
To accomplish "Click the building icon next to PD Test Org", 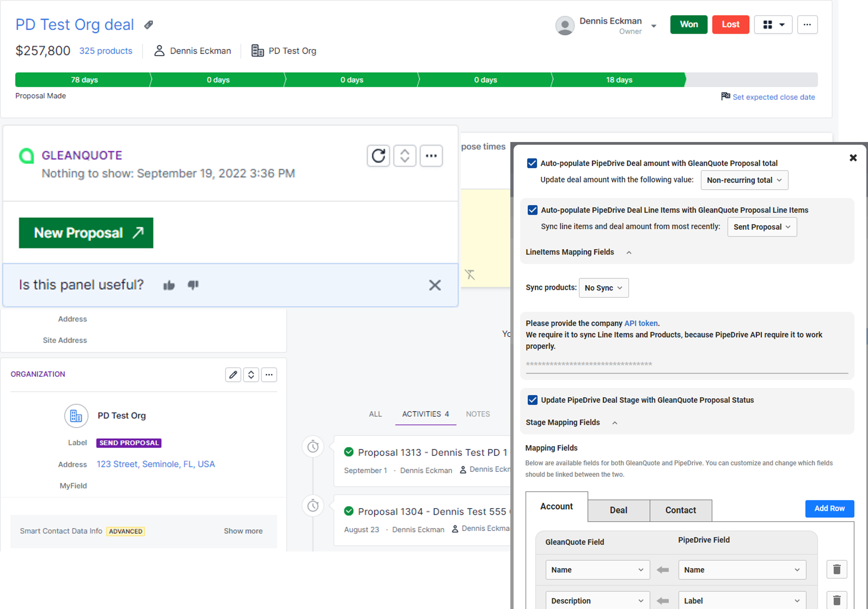I will click(x=257, y=50).
